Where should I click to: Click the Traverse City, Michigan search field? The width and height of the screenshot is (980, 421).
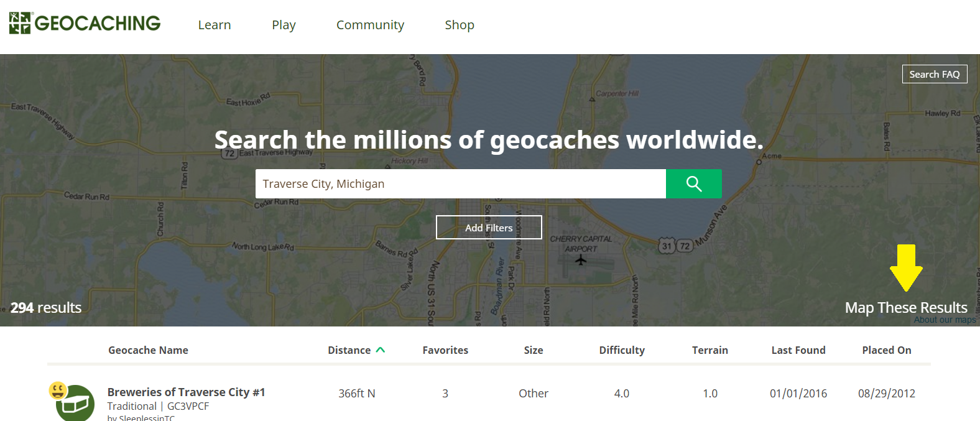pos(461,183)
